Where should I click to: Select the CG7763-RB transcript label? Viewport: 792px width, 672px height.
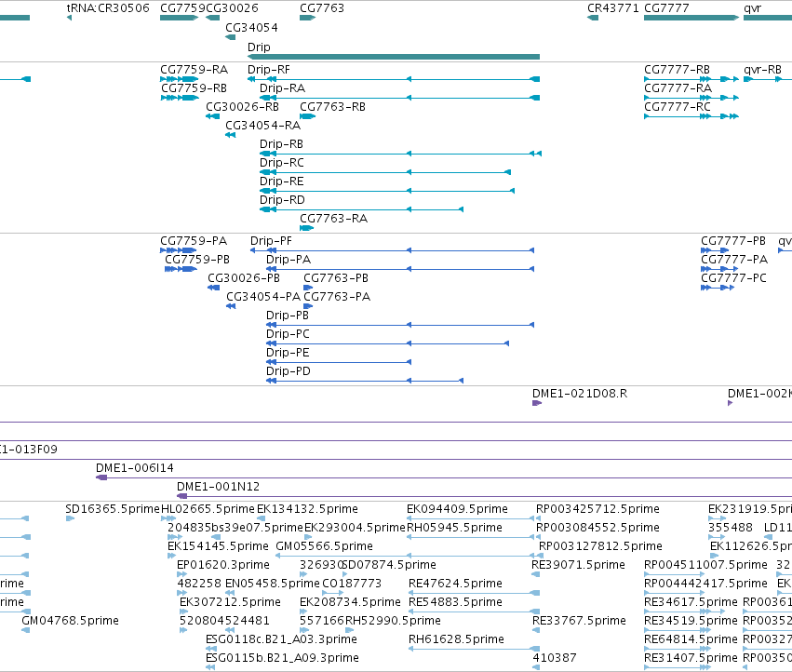click(x=332, y=107)
